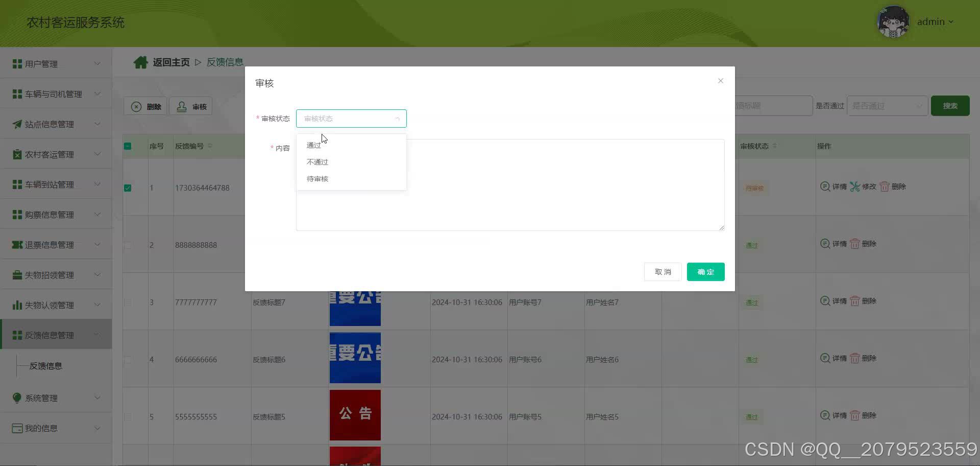Image resolution: width=980 pixels, height=466 pixels.
Task: Close the 审核 dialog with X icon
Action: [x=720, y=81]
